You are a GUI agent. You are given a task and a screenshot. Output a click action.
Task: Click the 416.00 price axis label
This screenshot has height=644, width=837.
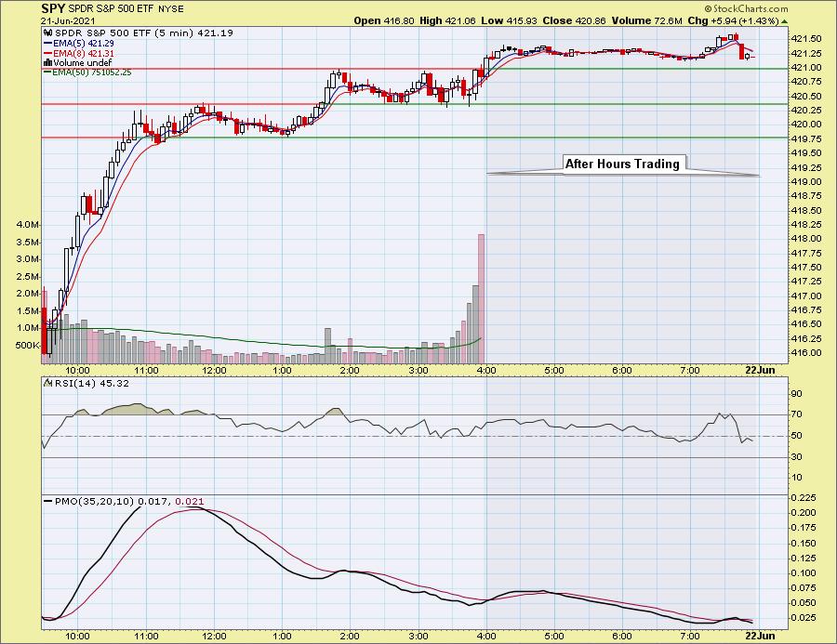coord(806,353)
